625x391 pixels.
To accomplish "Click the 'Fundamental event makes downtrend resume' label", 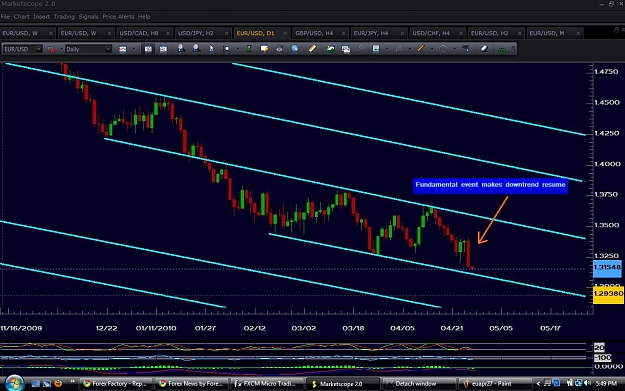I will [x=490, y=185].
